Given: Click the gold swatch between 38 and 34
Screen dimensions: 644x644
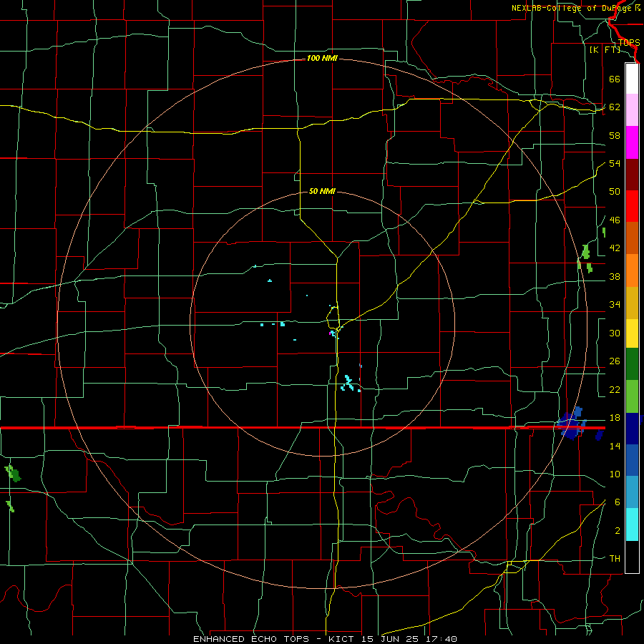Looking at the screenshot, I should pos(632,303).
